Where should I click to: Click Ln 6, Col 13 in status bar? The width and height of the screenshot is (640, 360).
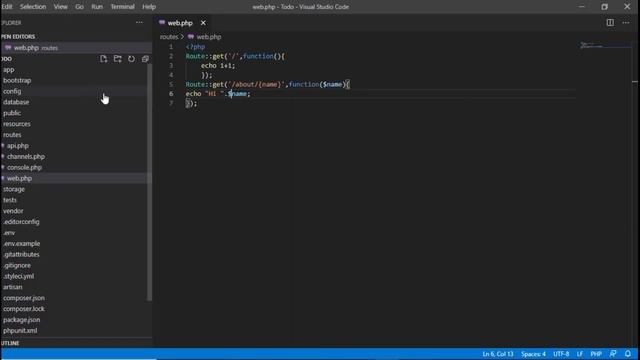[498, 354]
